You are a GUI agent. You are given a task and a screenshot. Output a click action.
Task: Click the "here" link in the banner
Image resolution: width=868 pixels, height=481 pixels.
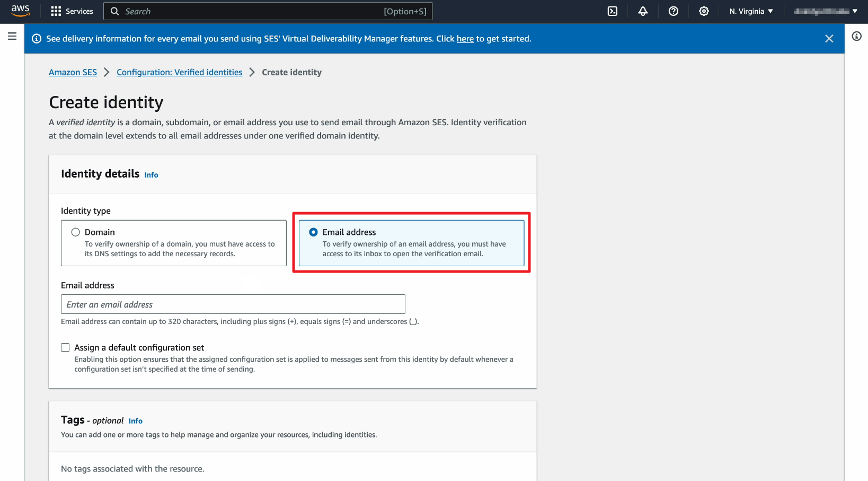coord(465,39)
